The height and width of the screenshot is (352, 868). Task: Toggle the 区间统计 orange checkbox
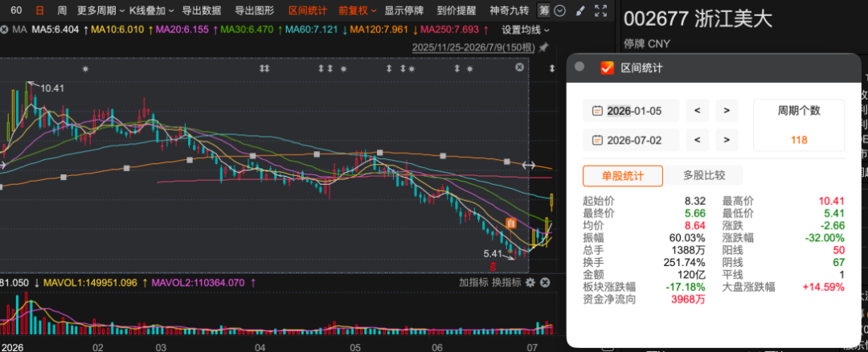pos(608,68)
